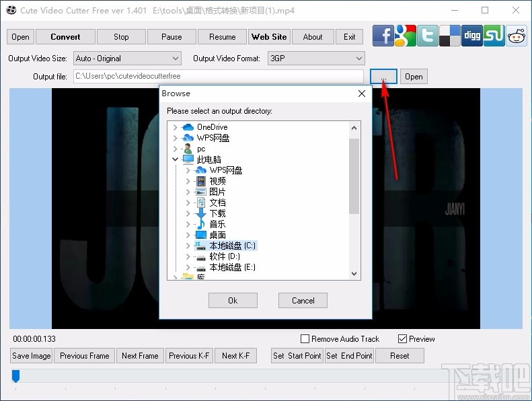
Task: Go to Next Frame
Action: tap(140, 356)
